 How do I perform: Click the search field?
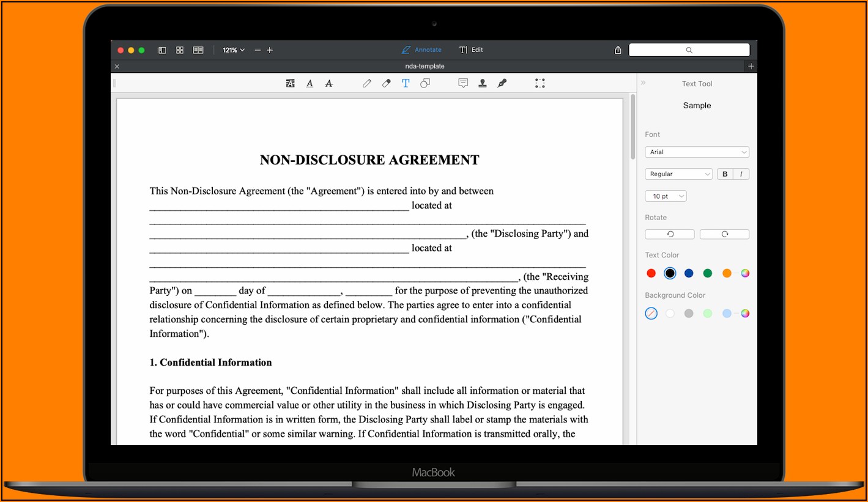(x=689, y=50)
